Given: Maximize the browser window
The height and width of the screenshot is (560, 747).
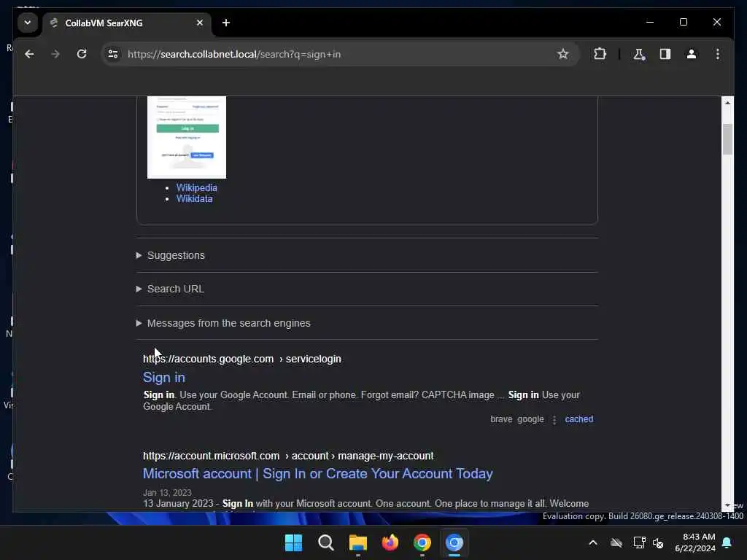Looking at the screenshot, I should pos(683,23).
